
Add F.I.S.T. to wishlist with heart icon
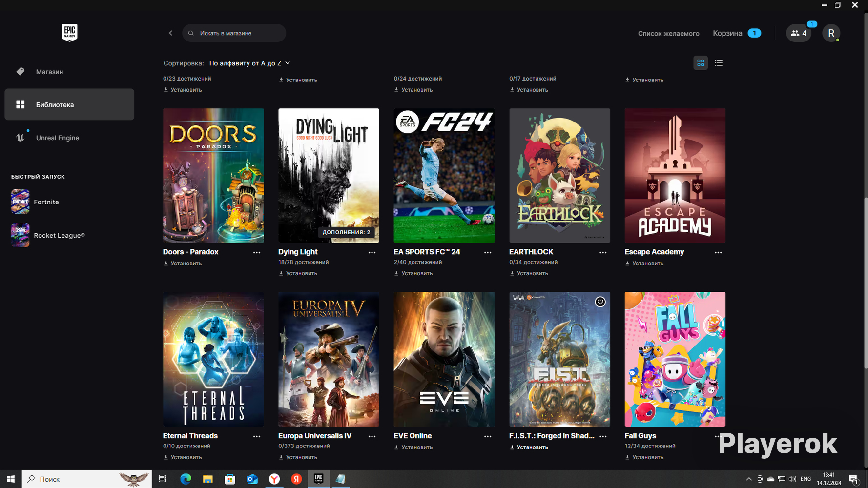tap(600, 302)
